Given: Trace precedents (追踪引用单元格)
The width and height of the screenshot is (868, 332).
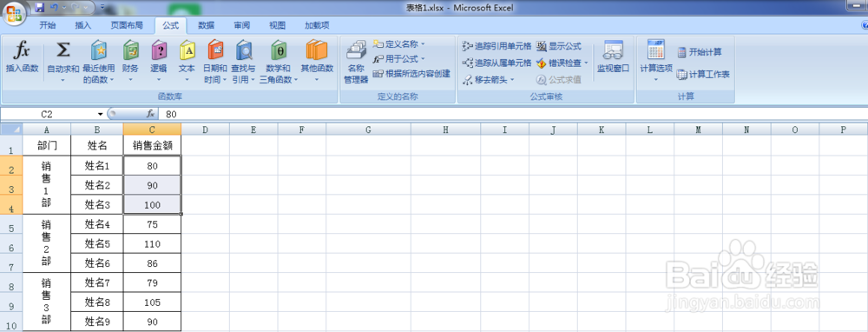Looking at the screenshot, I should tap(497, 46).
